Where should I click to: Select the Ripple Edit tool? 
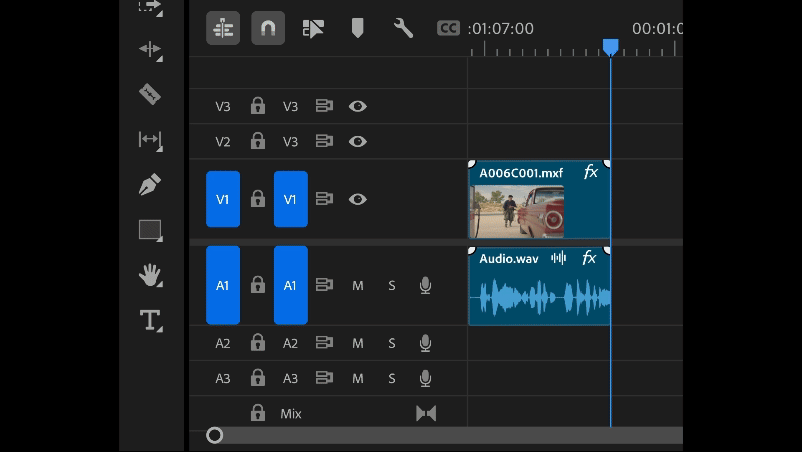click(150, 49)
